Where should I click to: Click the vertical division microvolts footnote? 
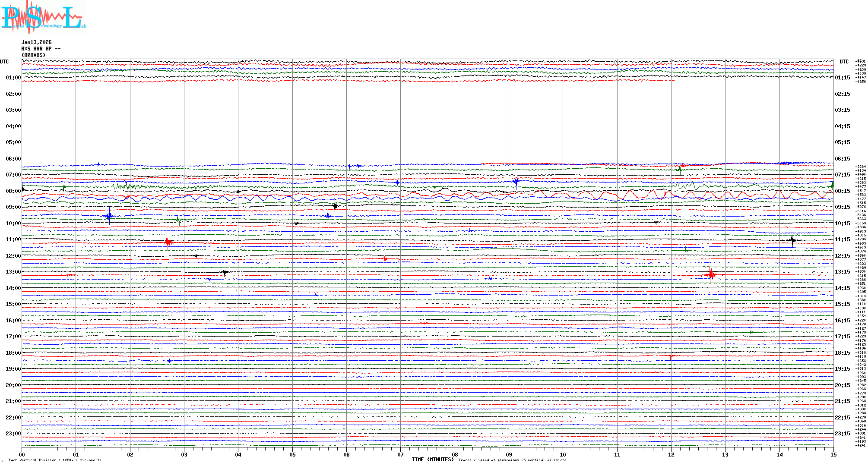point(55,460)
